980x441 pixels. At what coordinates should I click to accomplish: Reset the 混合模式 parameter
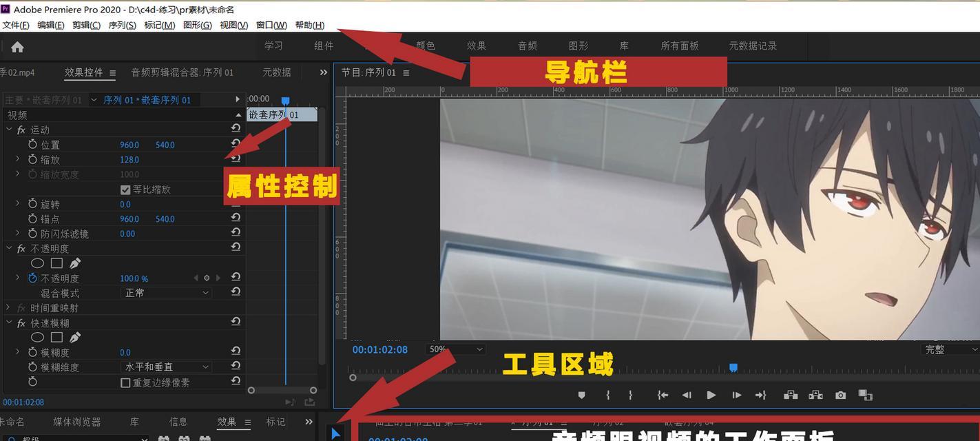pyautogui.click(x=236, y=292)
